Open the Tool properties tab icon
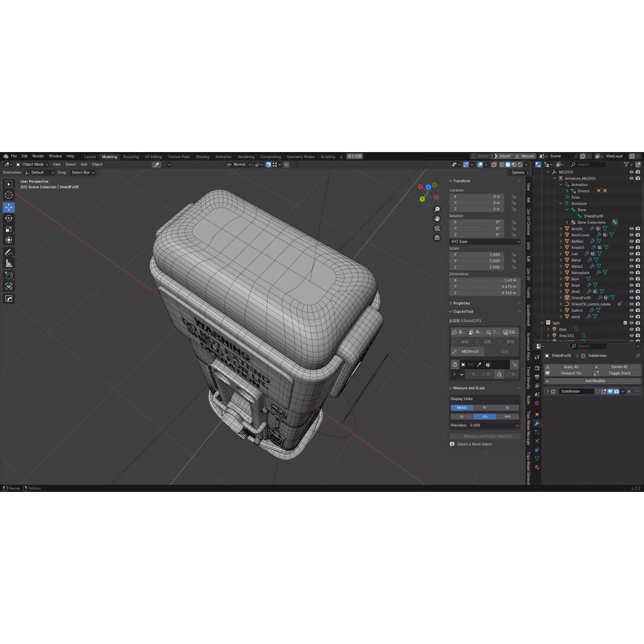 pyautogui.click(x=537, y=357)
